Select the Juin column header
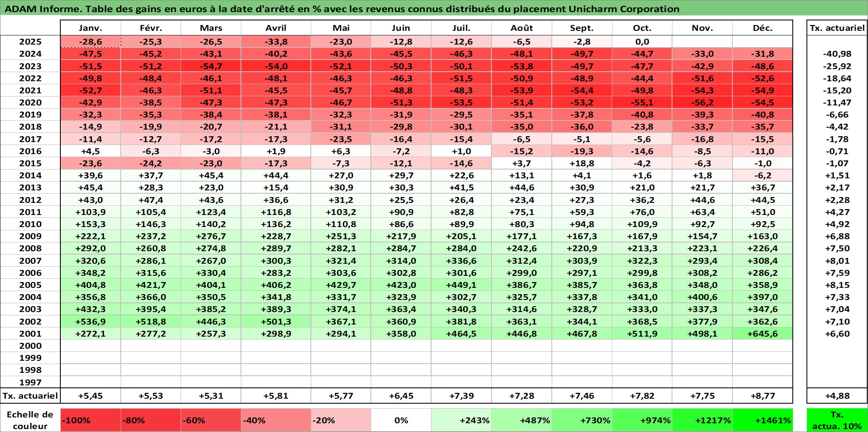This screenshot has width=868, height=432. tap(401, 28)
